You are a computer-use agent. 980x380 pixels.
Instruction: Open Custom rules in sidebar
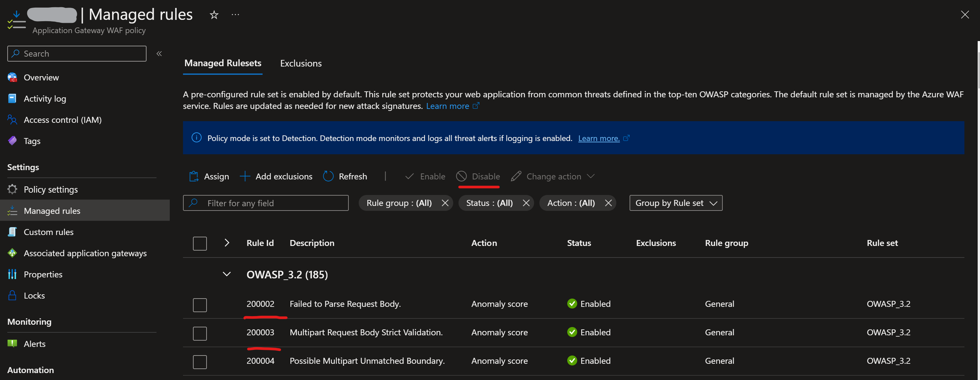(x=48, y=232)
